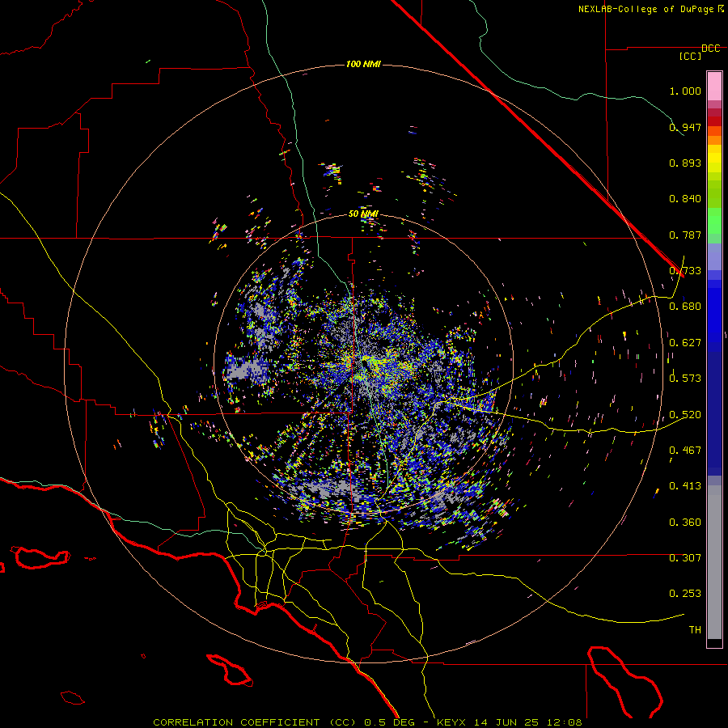Screen dimensions: 728x728
Task: Pick the orange segment of the color bar
Action: tap(714, 135)
